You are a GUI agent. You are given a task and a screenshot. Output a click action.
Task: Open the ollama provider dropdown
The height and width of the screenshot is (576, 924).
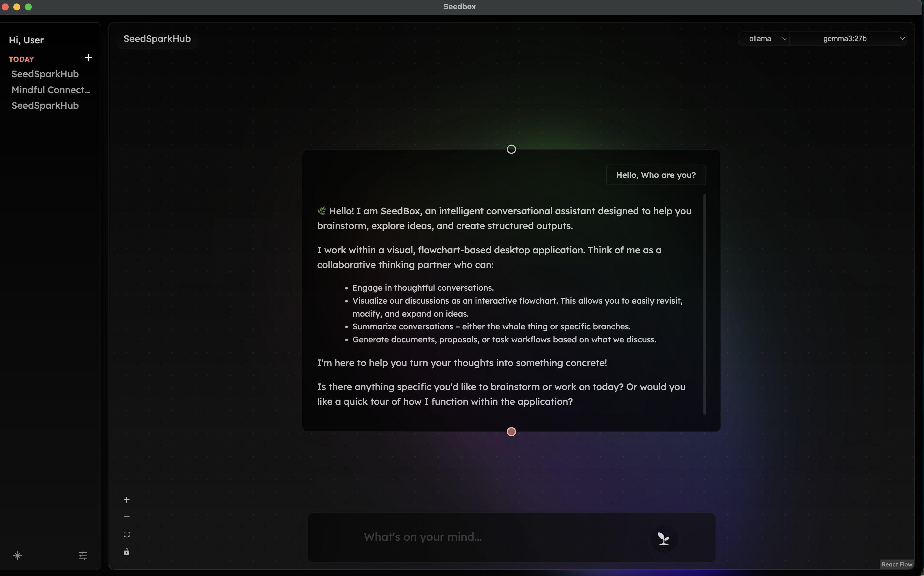(764, 38)
